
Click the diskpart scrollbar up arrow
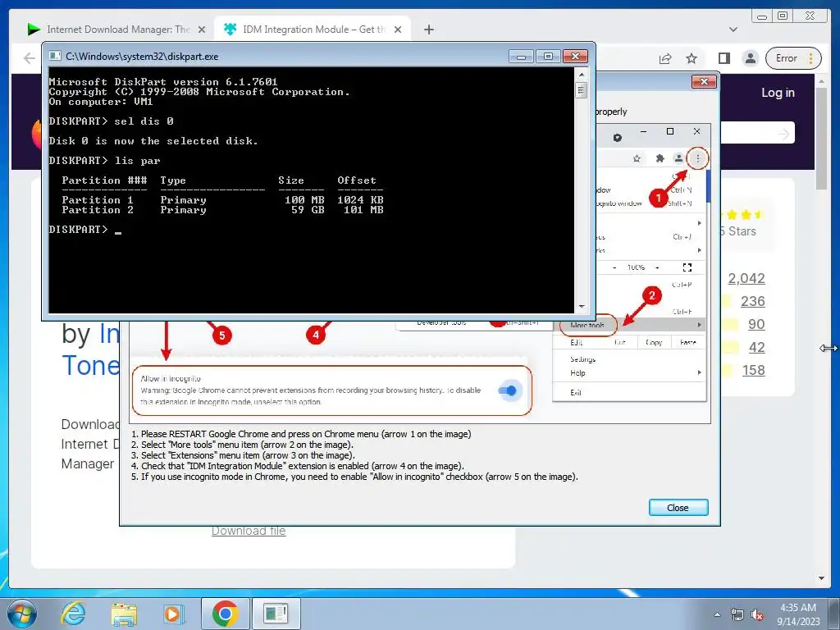[x=582, y=73]
